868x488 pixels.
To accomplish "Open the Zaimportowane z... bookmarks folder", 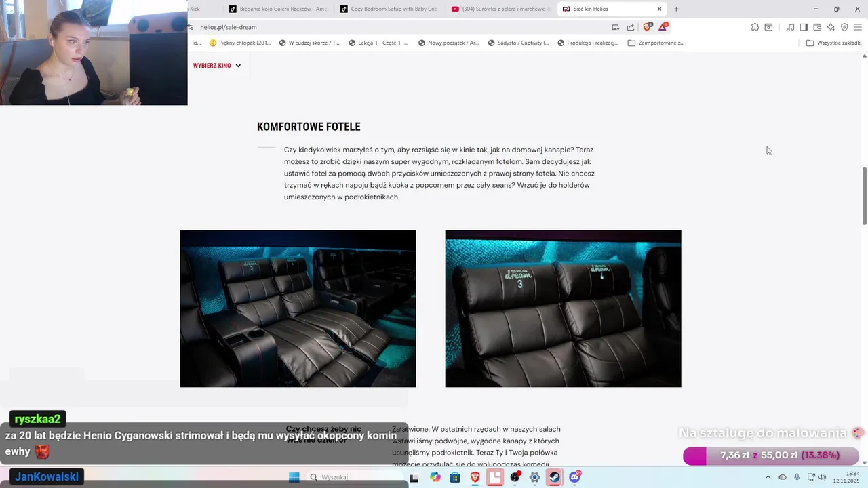I will coord(656,43).
